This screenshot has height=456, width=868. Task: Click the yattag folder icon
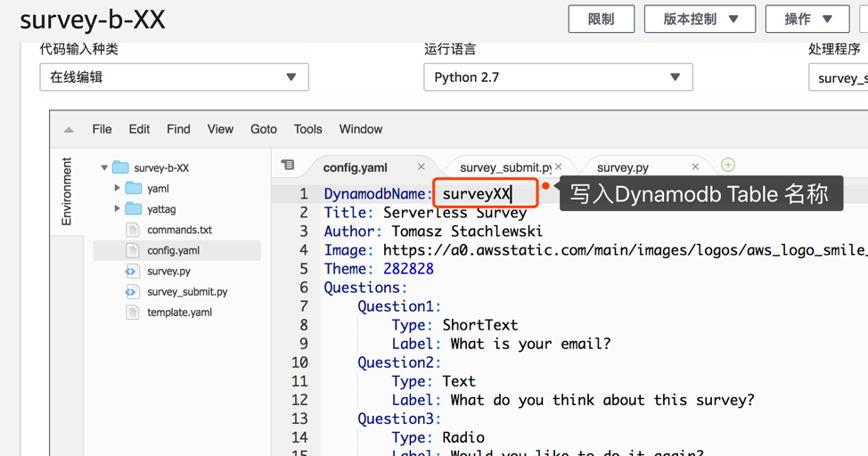click(134, 208)
